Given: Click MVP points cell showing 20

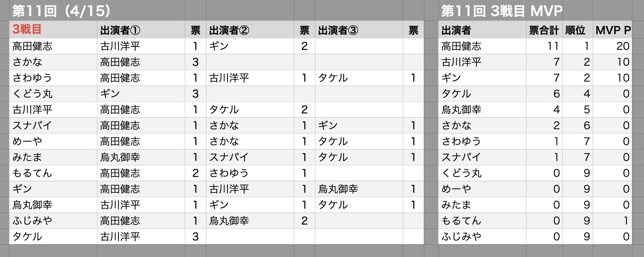Looking at the screenshot, I should [612, 46].
